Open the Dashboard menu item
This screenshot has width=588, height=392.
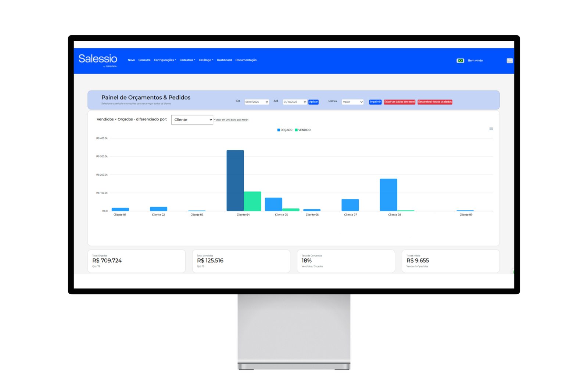click(224, 60)
